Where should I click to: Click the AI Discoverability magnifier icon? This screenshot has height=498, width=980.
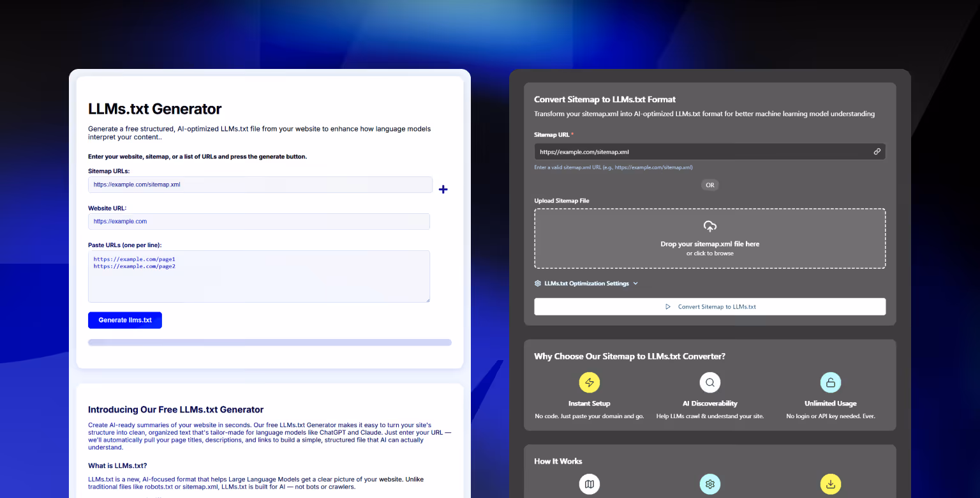(x=709, y=382)
